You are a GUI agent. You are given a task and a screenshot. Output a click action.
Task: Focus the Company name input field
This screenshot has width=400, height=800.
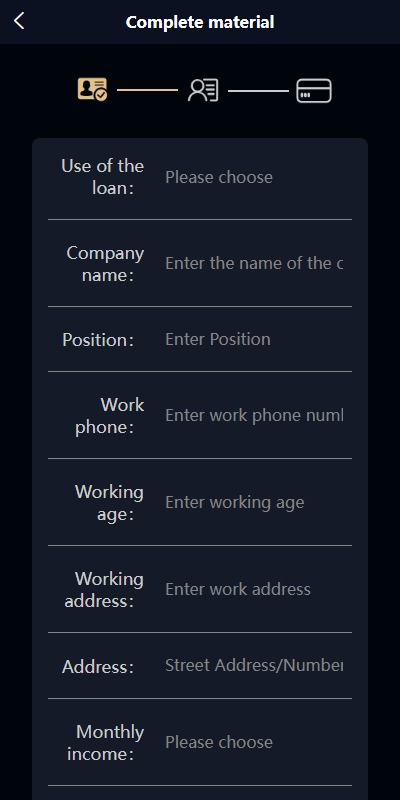254,263
